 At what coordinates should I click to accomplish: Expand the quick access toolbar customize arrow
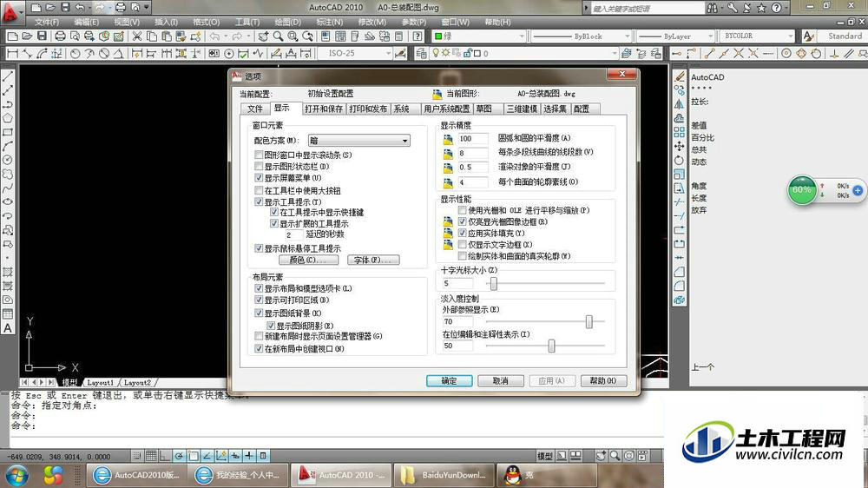147,8
